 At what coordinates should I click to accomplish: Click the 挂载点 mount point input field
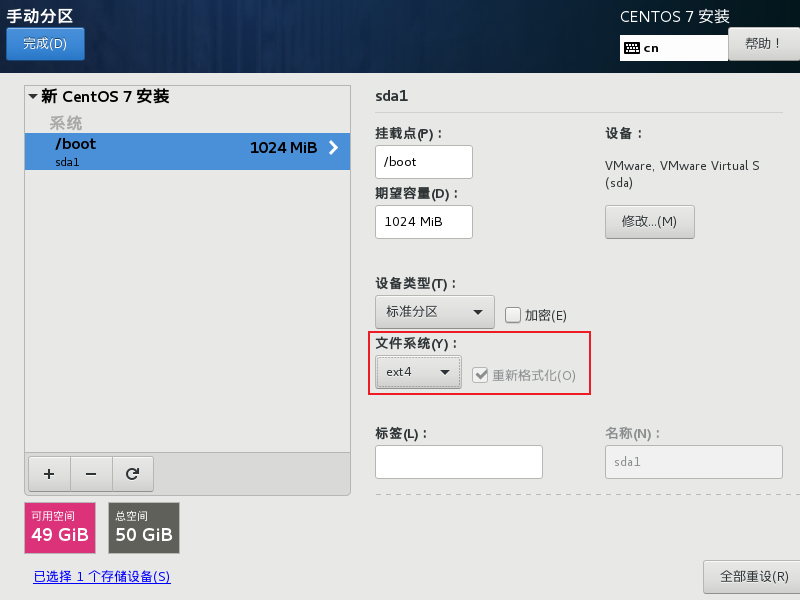tap(423, 161)
